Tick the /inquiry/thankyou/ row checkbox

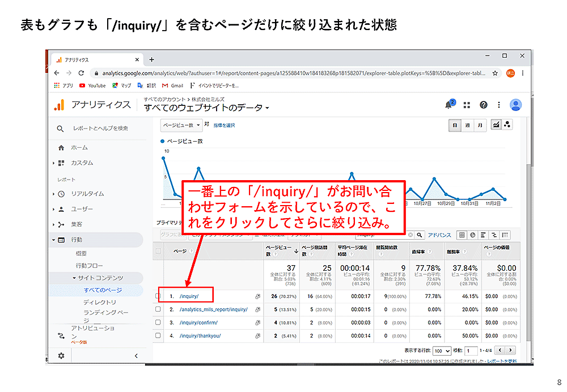158,336
